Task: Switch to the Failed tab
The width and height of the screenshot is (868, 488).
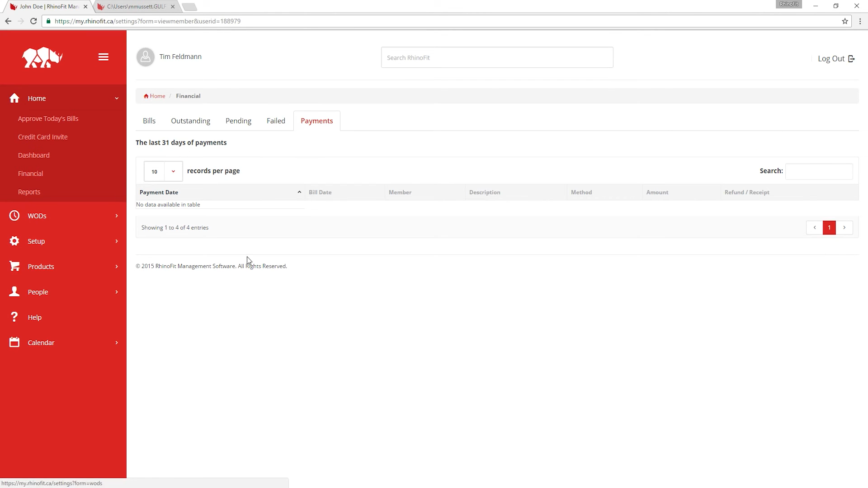Action: point(276,121)
